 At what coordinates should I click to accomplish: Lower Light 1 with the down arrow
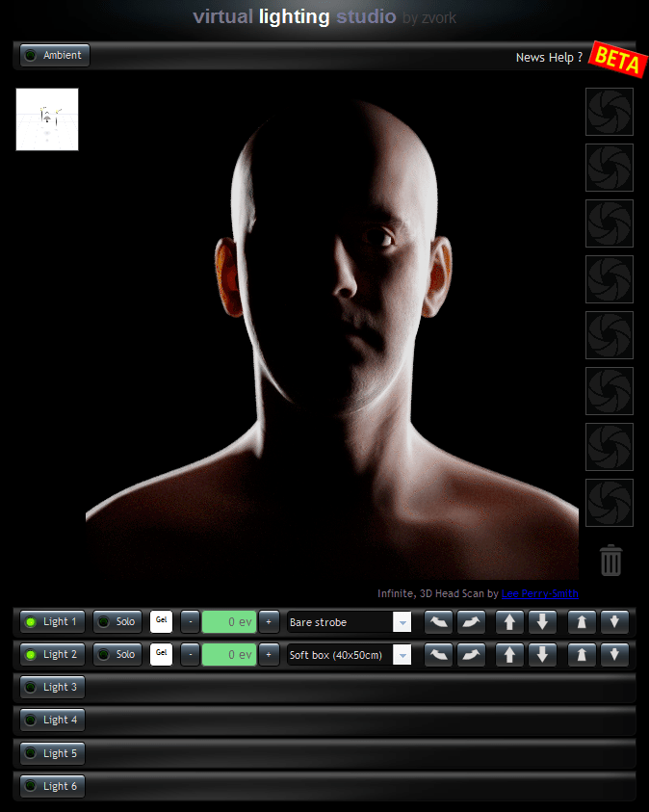tap(542, 622)
